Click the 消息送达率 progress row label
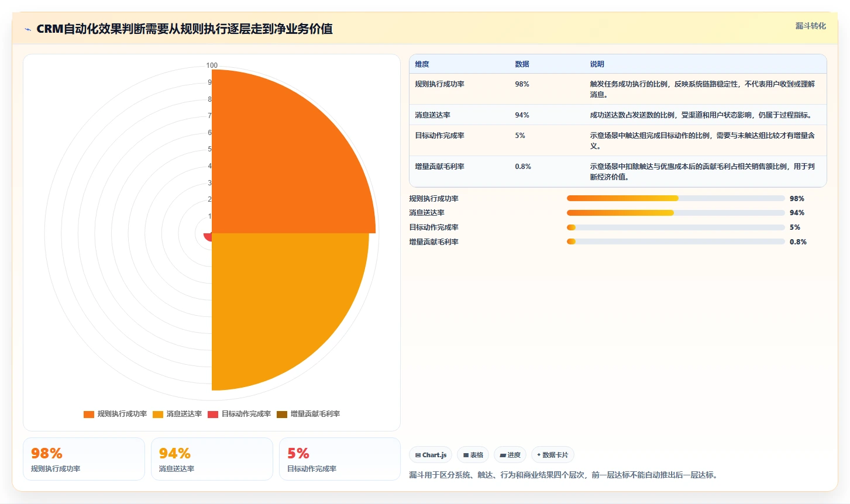 coord(427,213)
